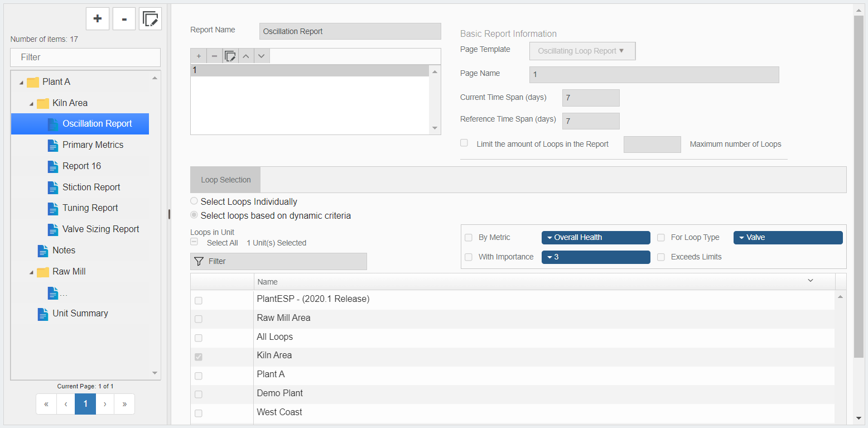Image resolution: width=868 pixels, height=428 pixels.
Task: Enable the Exceeds Limits checkbox
Action: point(661,257)
